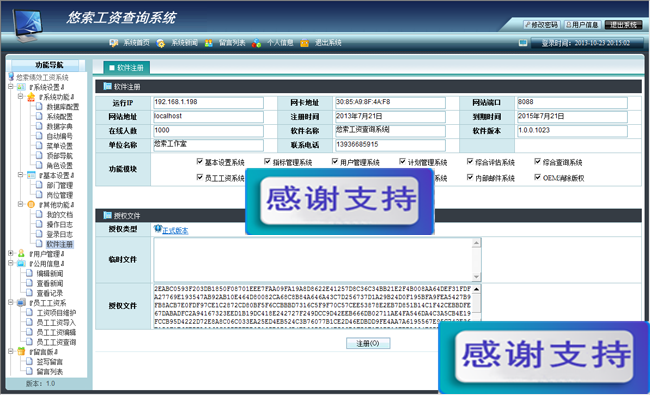Click the 修改密码 button
This screenshot has height=395, width=650.
[541, 25]
